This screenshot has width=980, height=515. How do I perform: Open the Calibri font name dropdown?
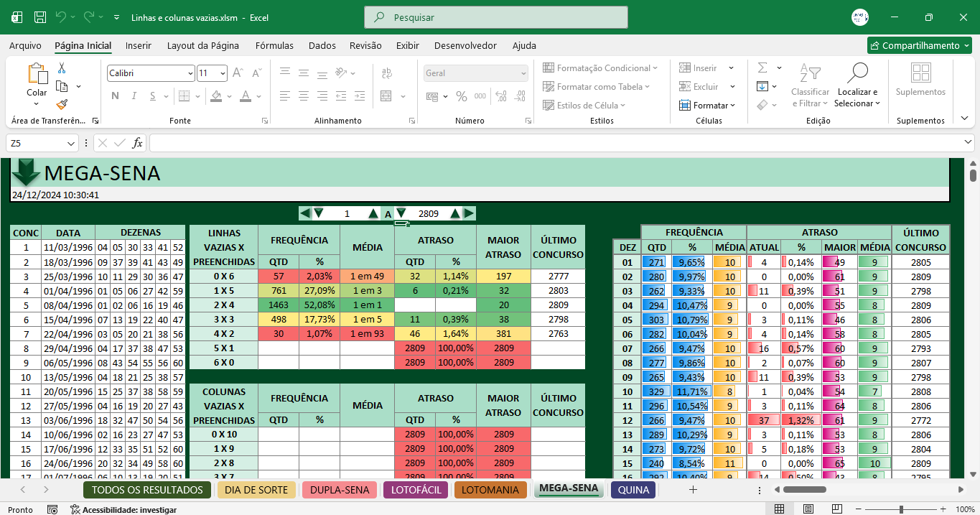tap(190, 73)
